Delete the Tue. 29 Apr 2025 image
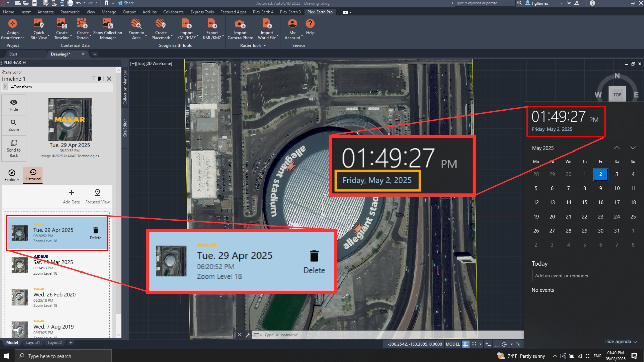The image size is (644, 362). (96, 233)
